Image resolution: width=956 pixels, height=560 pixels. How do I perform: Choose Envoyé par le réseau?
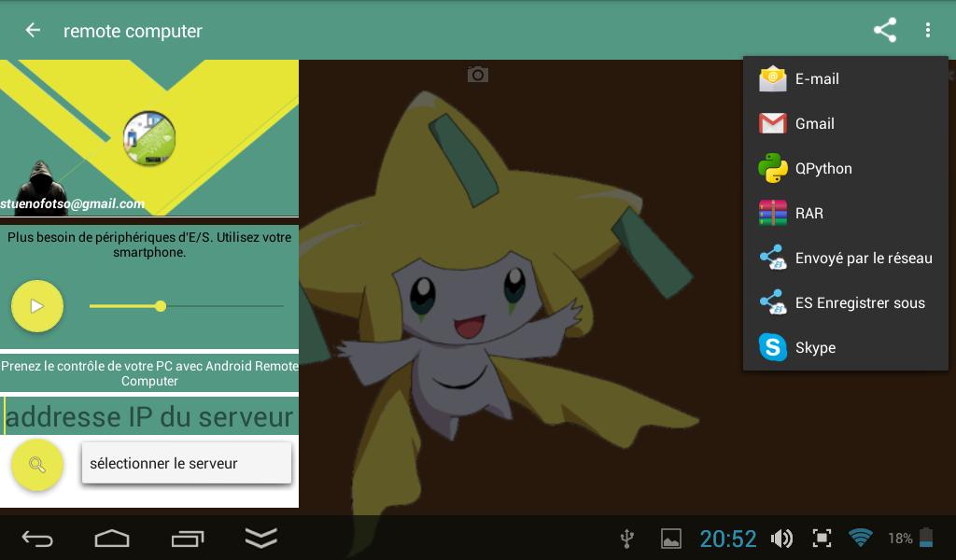tap(845, 258)
